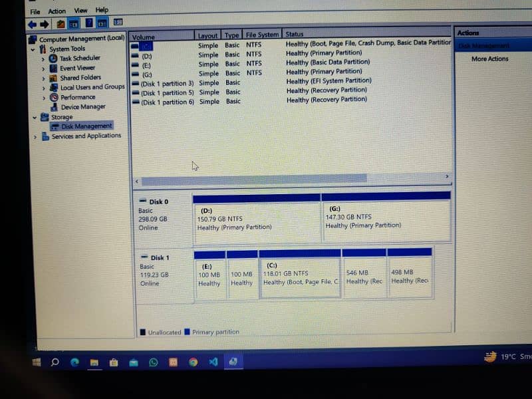Open Microsoft Edge from taskbar
532x399 pixels.
pyautogui.click(x=74, y=362)
